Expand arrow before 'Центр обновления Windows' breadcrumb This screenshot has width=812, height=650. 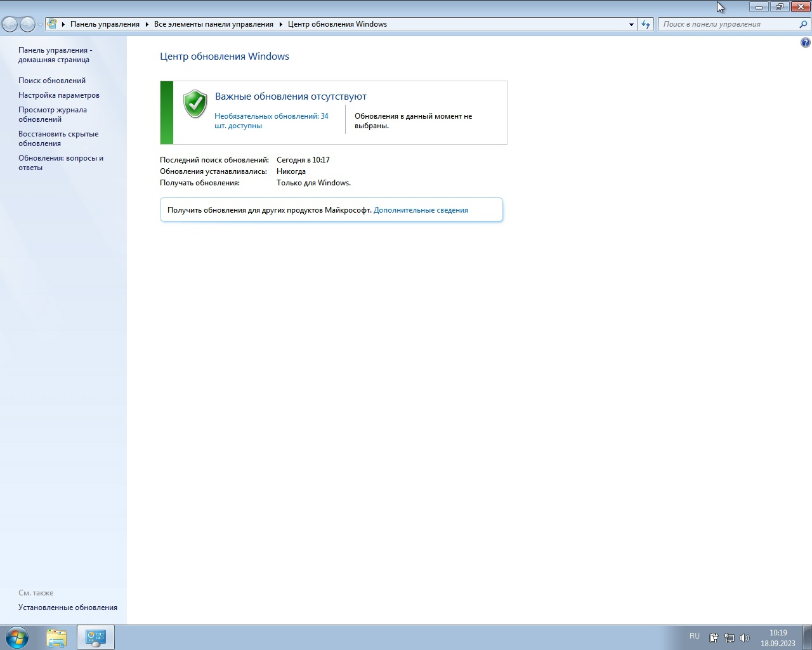point(280,24)
